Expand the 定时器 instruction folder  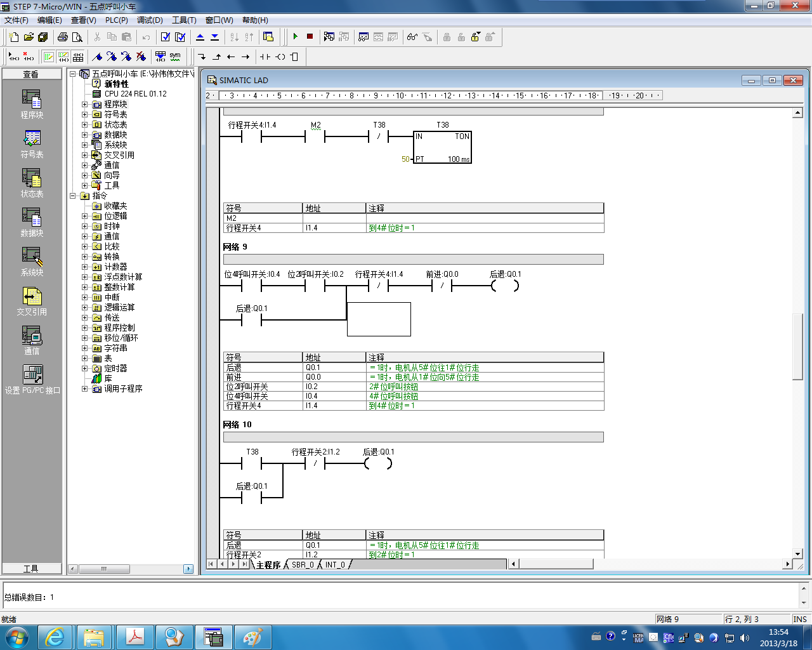pyautogui.click(x=85, y=368)
